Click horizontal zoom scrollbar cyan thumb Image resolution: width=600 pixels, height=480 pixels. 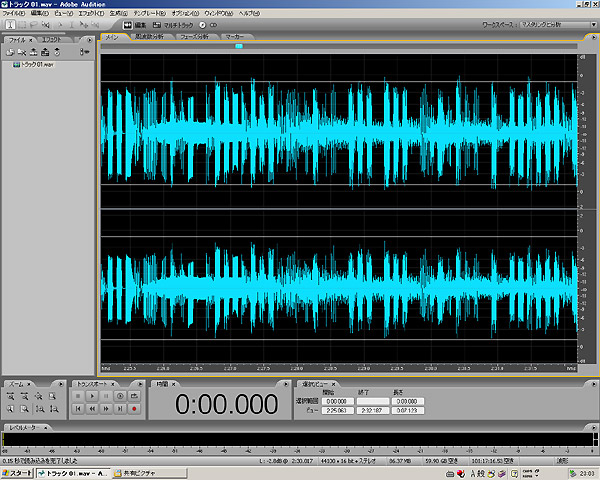[239, 46]
